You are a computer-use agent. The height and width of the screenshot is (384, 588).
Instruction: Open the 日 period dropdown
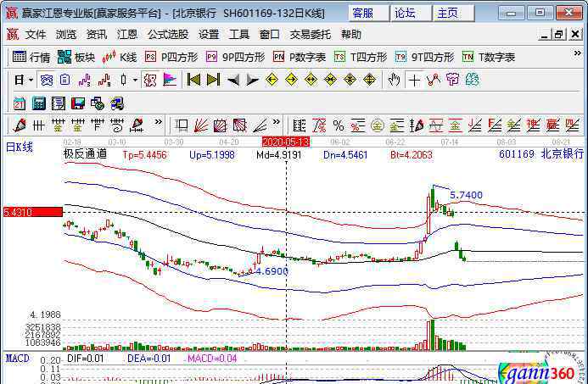pos(24,80)
